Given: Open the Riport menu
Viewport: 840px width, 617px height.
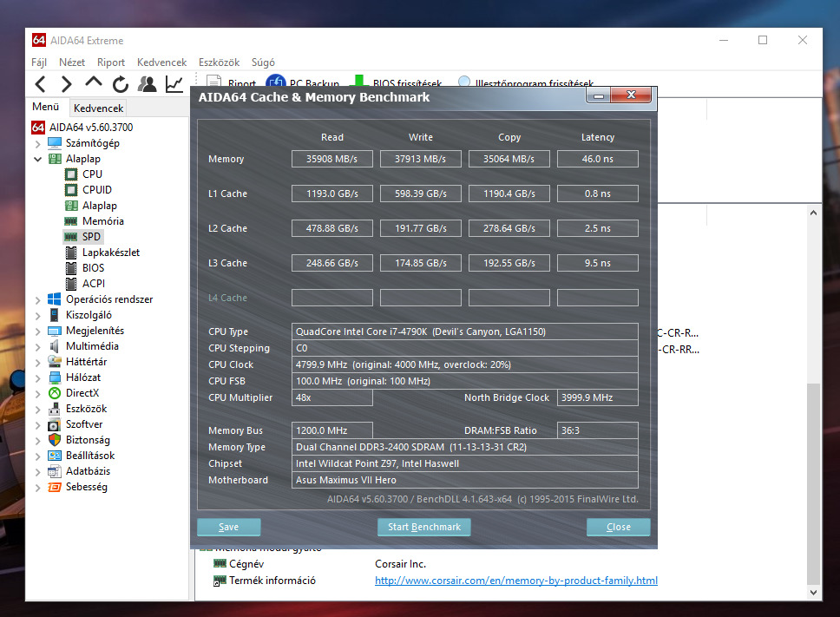Looking at the screenshot, I should point(111,62).
